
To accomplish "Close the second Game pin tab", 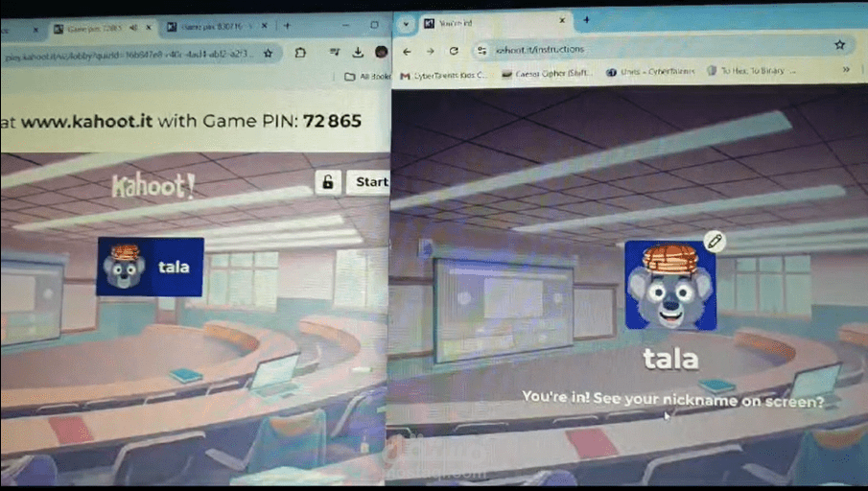I will coord(265,26).
